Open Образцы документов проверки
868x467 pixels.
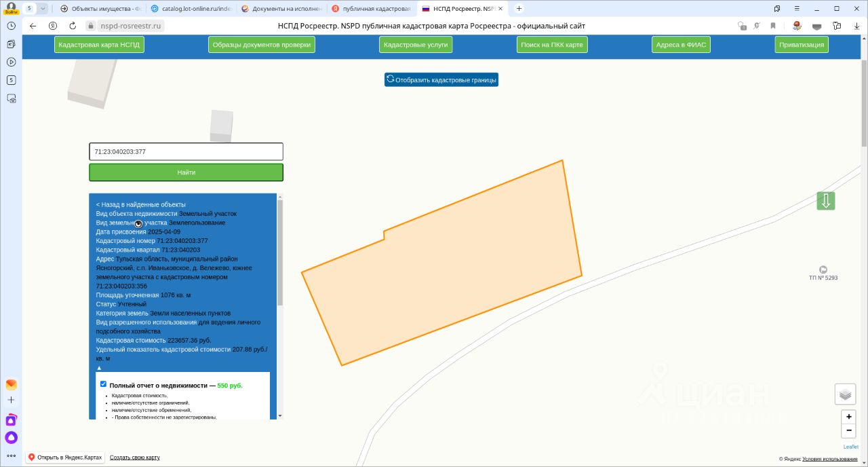[262, 45]
